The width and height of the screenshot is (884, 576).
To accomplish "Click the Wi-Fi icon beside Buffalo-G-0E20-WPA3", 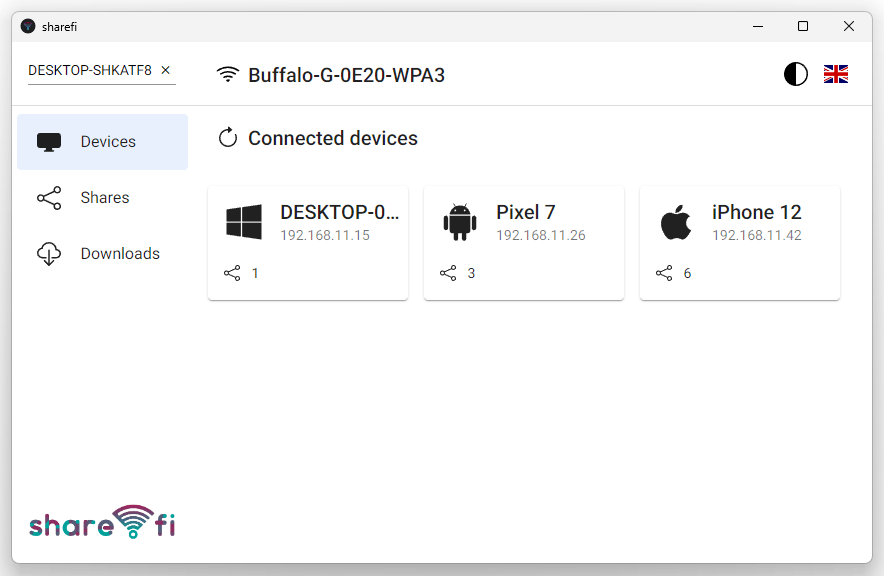I will click(x=228, y=74).
